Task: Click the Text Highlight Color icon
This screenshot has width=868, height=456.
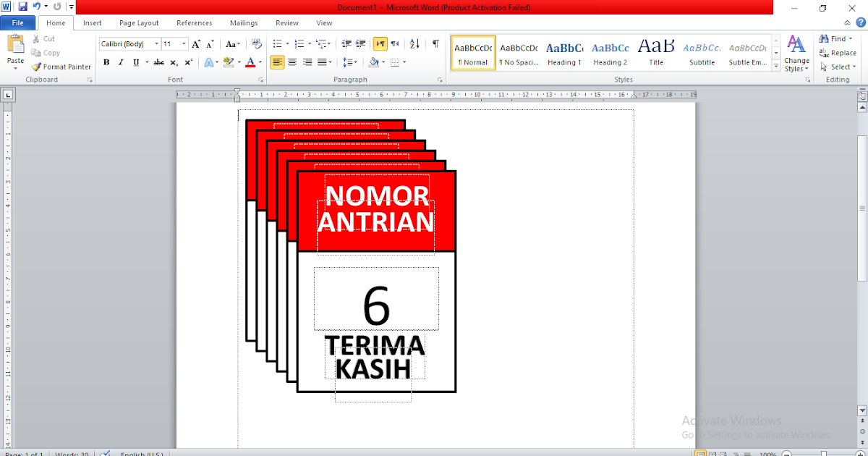Action: click(229, 62)
